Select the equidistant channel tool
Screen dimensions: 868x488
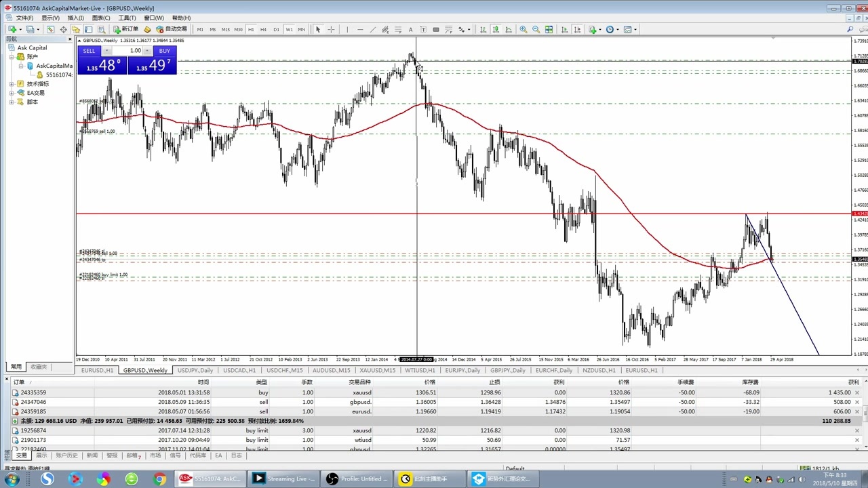click(385, 29)
